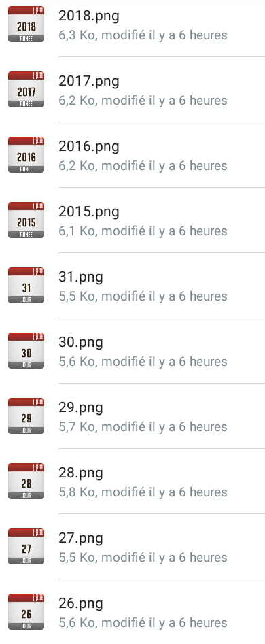Open the day 27 calendar icon
This screenshot has width=265, height=644.
click(26, 547)
